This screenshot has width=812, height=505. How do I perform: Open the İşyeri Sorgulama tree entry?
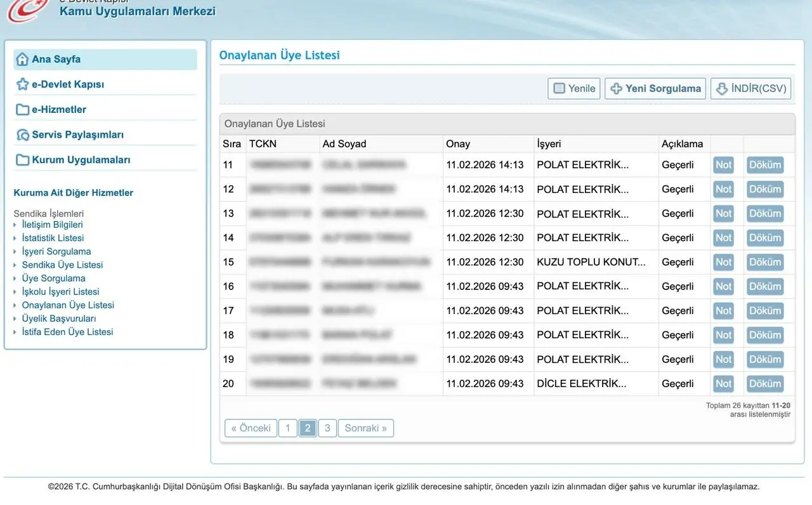[56, 251]
